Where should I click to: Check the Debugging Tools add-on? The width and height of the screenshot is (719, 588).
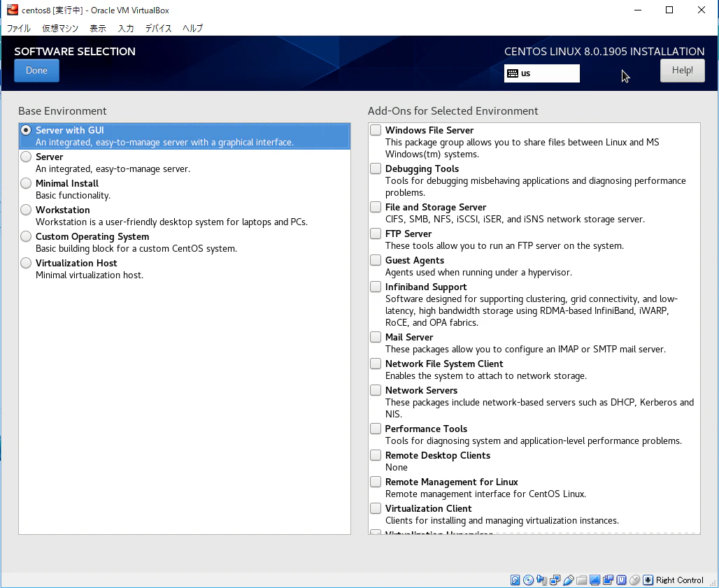coord(376,168)
